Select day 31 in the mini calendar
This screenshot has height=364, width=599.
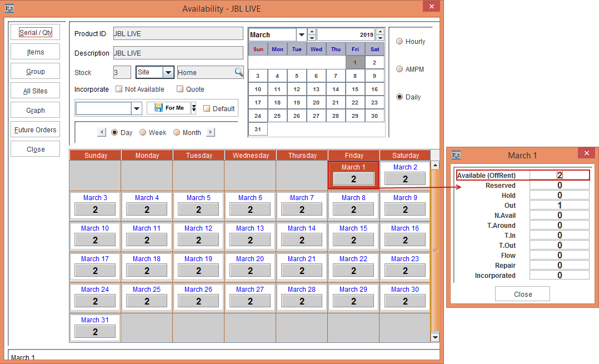point(258,129)
